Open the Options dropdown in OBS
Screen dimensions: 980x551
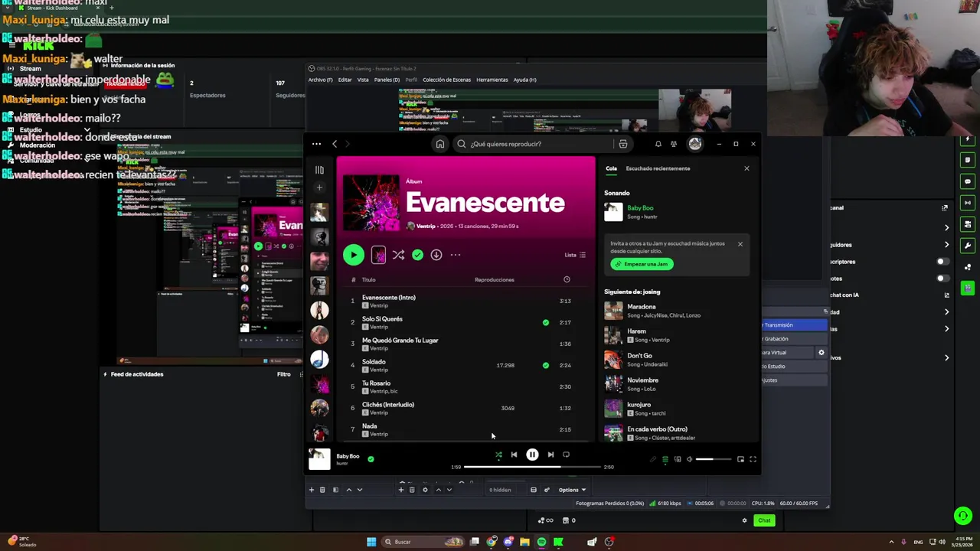coord(572,490)
